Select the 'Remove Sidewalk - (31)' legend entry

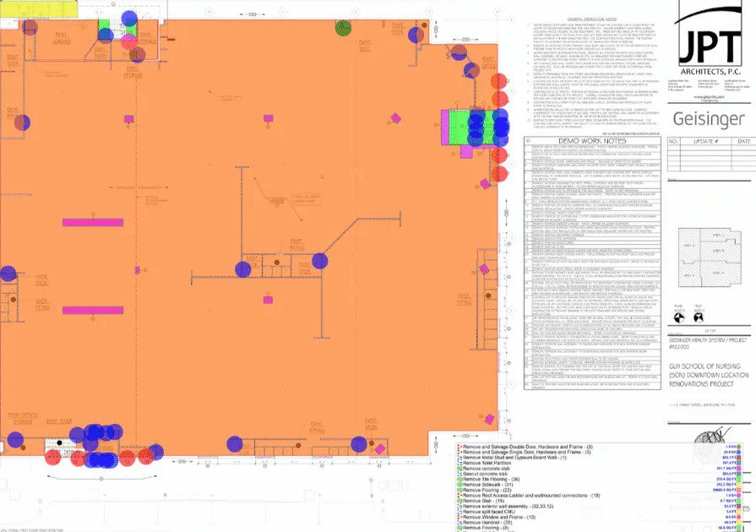pyautogui.click(x=497, y=484)
